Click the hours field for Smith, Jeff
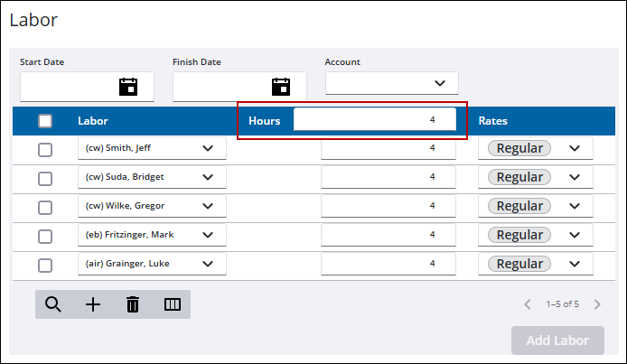 coord(388,149)
